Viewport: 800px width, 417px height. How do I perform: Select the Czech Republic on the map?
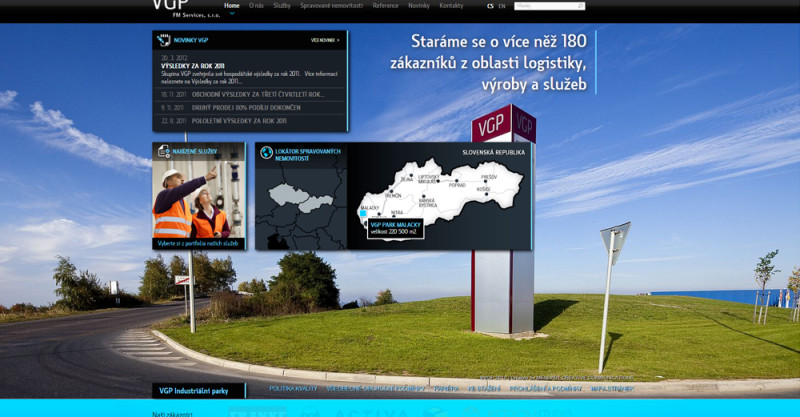[289, 194]
